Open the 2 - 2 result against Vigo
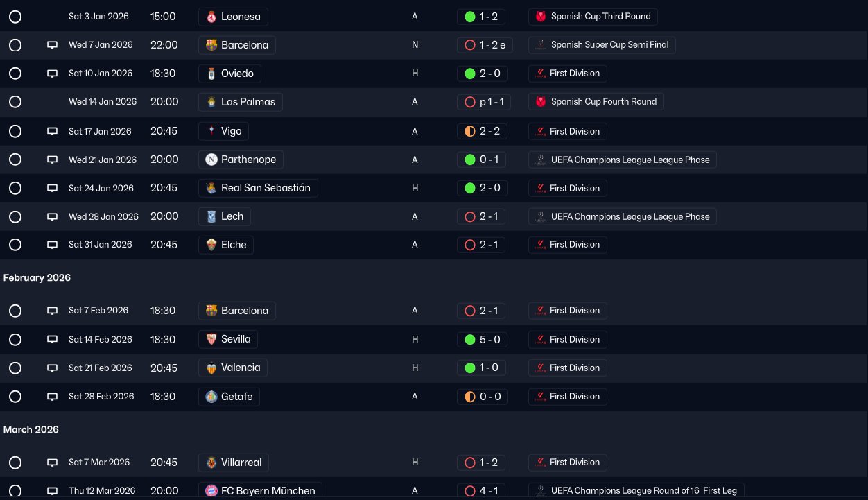 tap(483, 131)
